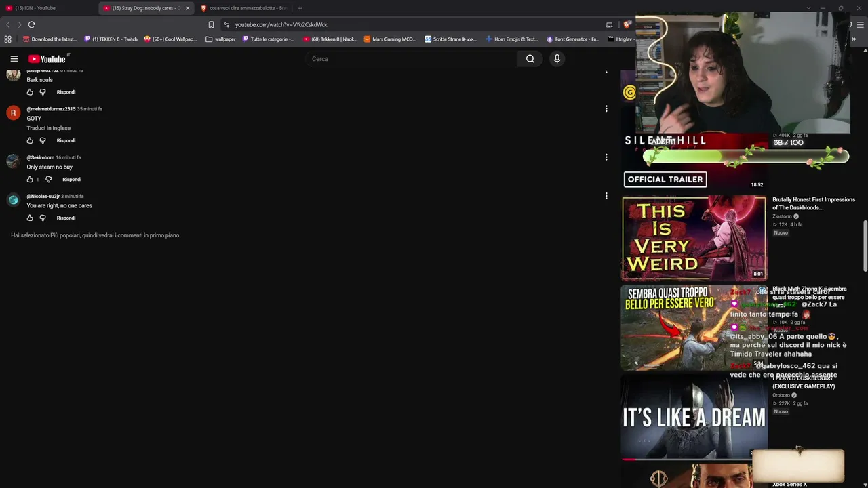
Task: Go back with browser back arrow
Action: 7,24
